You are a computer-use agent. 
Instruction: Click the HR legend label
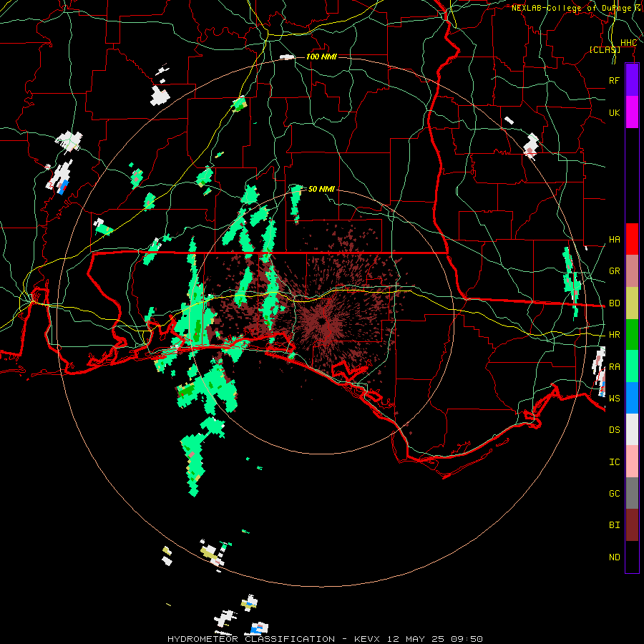614,335
